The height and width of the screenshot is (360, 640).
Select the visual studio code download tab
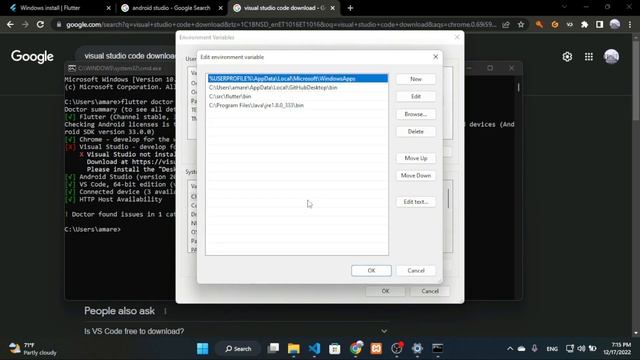click(x=284, y=8)
